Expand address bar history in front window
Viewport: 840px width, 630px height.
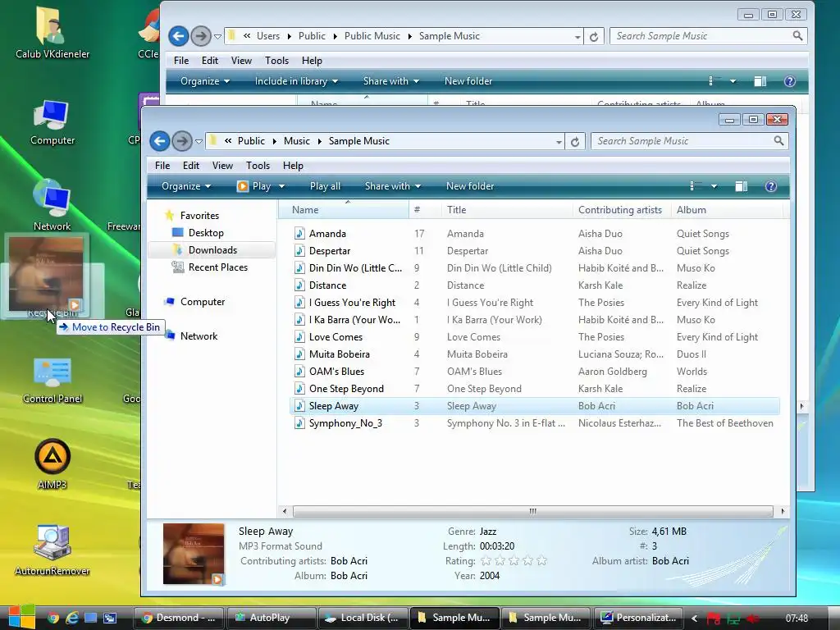coord(559,142)
